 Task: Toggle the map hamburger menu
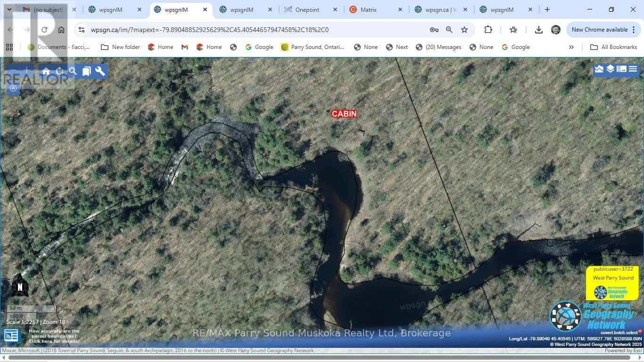[633, 69]
